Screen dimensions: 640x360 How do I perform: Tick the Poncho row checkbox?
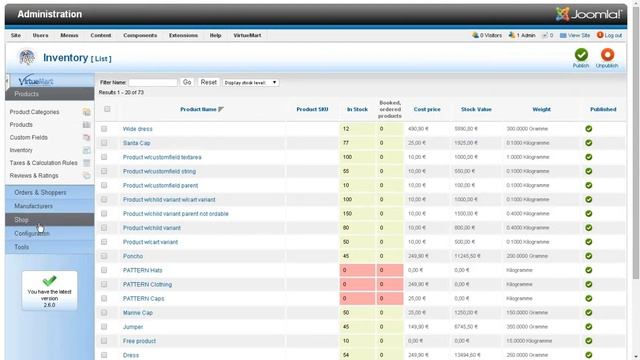point(104,256)
